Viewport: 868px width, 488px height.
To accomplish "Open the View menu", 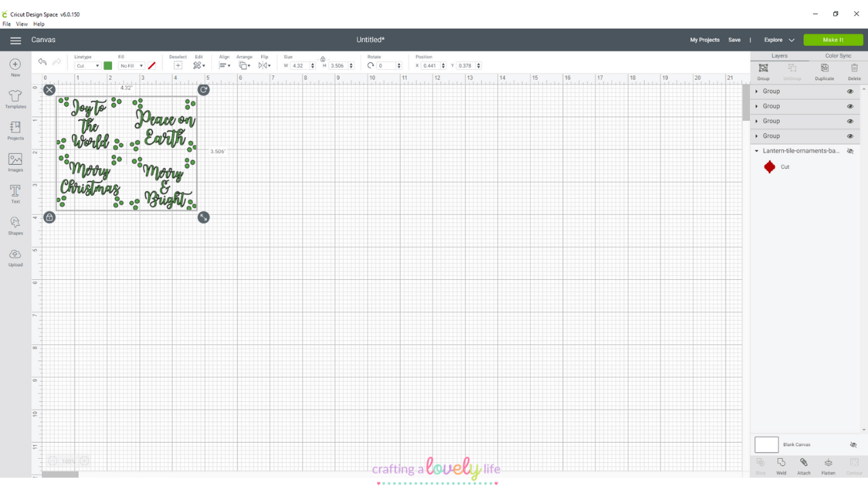I will pos(22,24).
